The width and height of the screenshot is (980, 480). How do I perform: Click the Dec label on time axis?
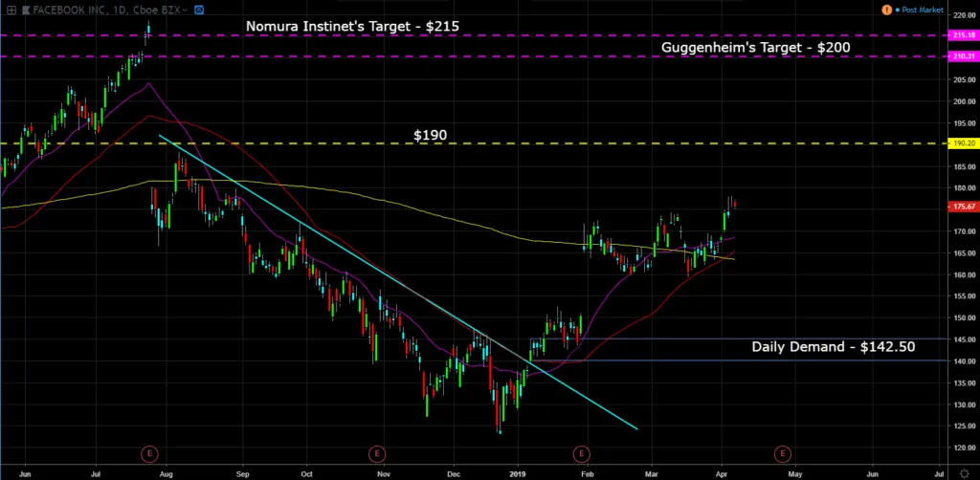coord(454,473)
